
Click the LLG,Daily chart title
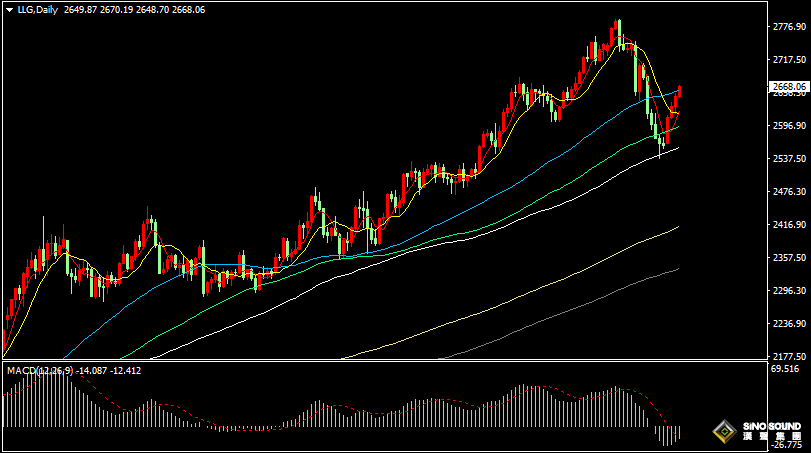click(38, 10)
